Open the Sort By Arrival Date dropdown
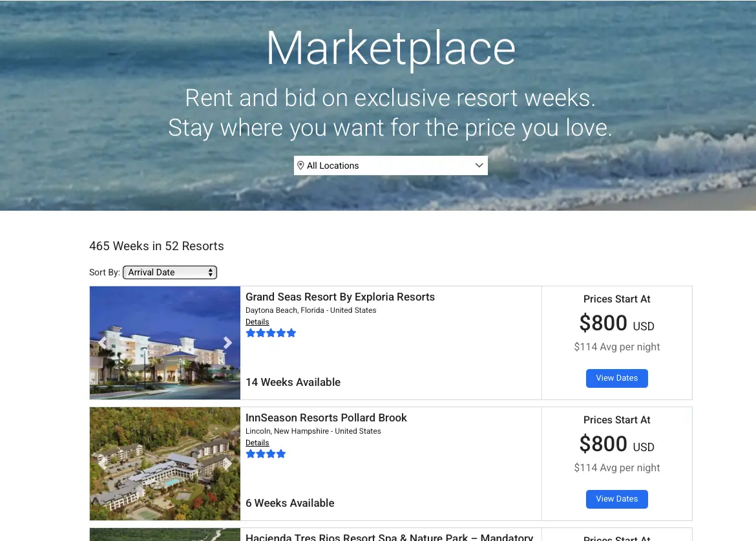Image resolution: width=756 pixels, height=541 pixels. click(x=170, y=273)
